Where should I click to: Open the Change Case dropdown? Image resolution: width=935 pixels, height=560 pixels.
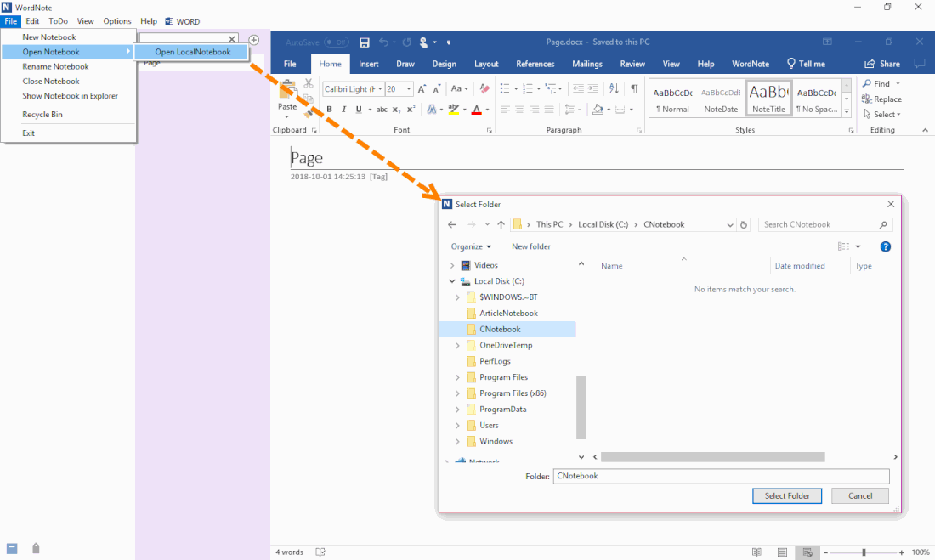458,89
